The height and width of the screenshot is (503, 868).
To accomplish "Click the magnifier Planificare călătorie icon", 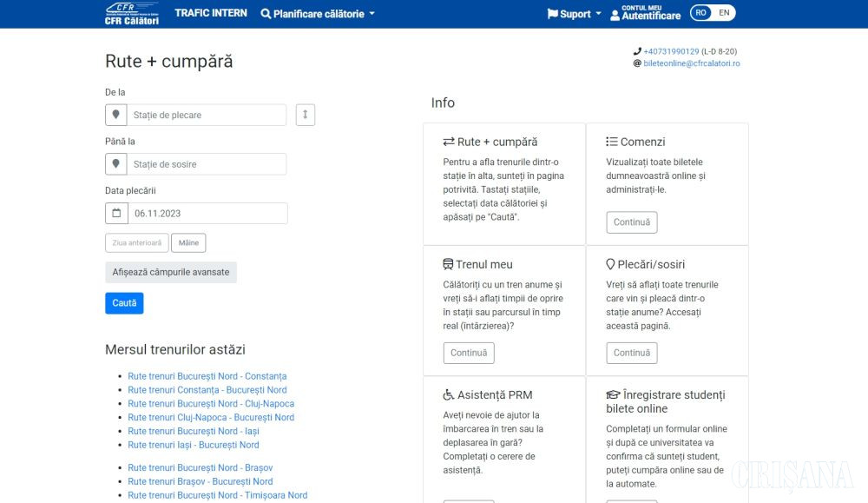I will click(x=266, y=14).
